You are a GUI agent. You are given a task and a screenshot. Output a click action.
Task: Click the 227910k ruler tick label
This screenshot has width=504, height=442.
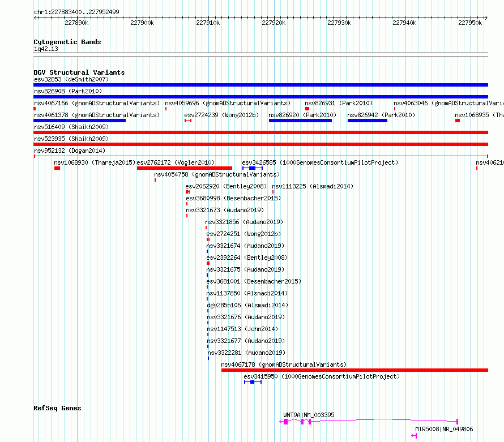click(x=208, y=23)
